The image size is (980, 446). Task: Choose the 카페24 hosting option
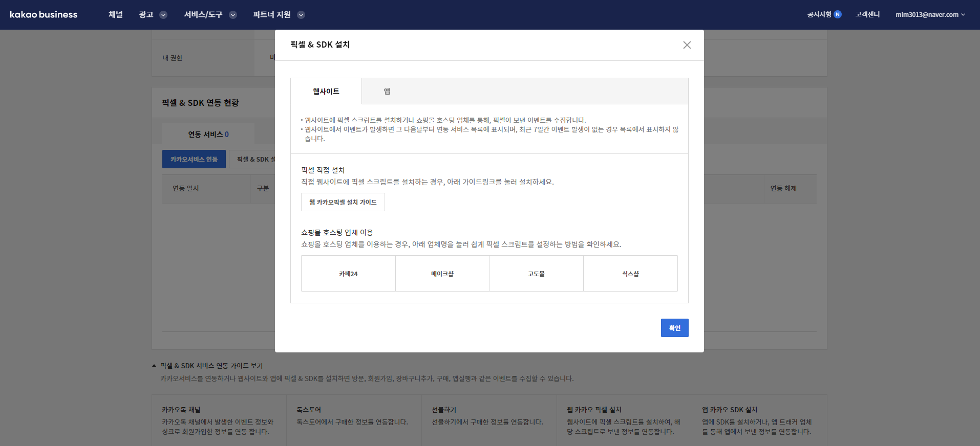[348, 274]
